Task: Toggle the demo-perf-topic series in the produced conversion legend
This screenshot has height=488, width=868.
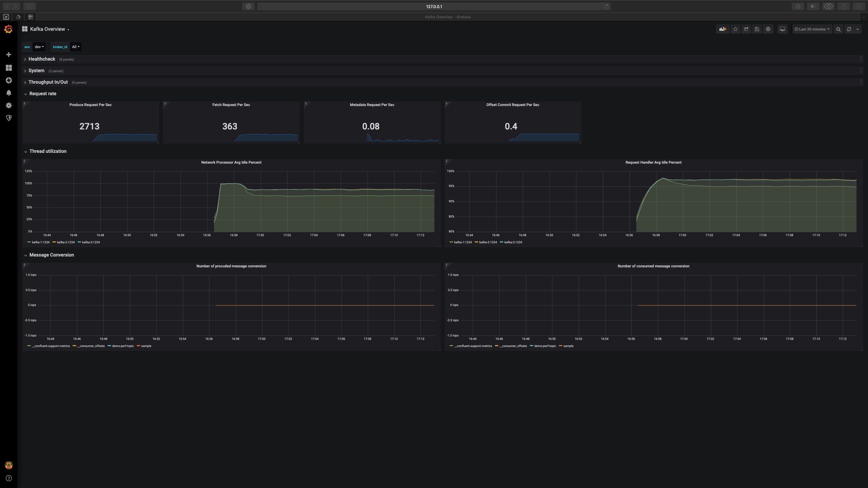Action: pos(123,346)
